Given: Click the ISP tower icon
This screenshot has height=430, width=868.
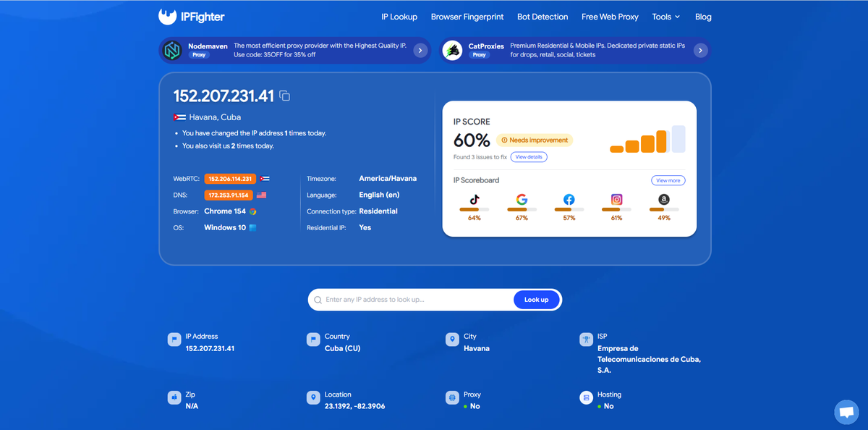Looking at the screenshot, I should point(586,339).
